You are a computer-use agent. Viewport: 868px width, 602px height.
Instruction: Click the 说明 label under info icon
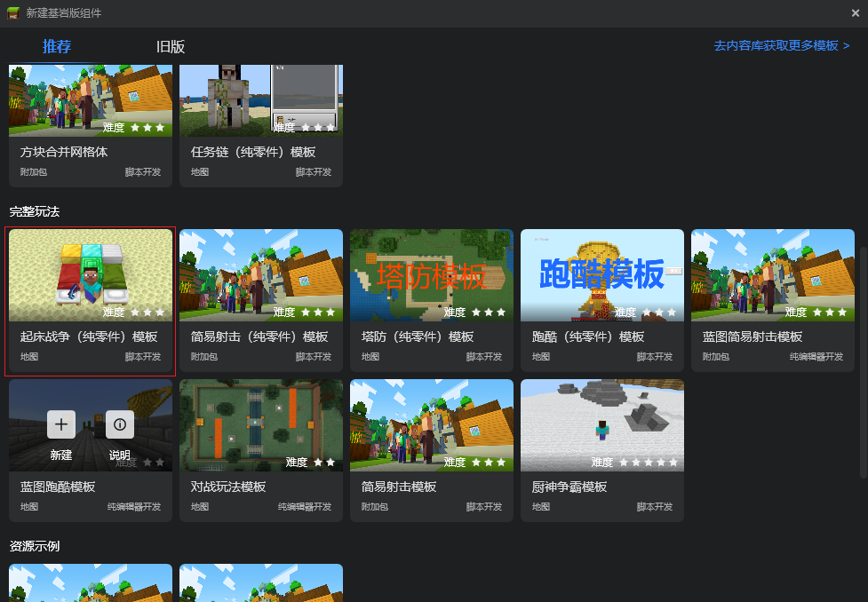[x=120, y=455]
